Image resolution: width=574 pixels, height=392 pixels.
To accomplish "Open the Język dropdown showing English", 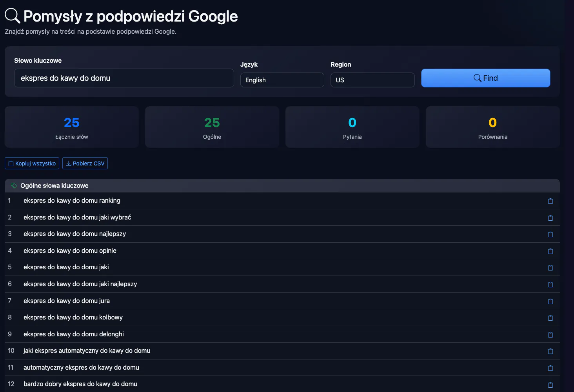I will [x=282, y=80].
